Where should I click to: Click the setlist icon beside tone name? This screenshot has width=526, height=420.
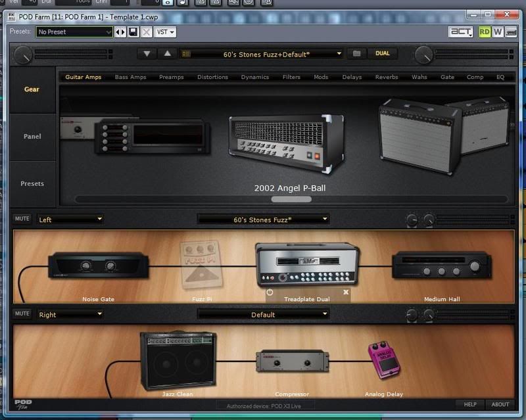point(186,54)
